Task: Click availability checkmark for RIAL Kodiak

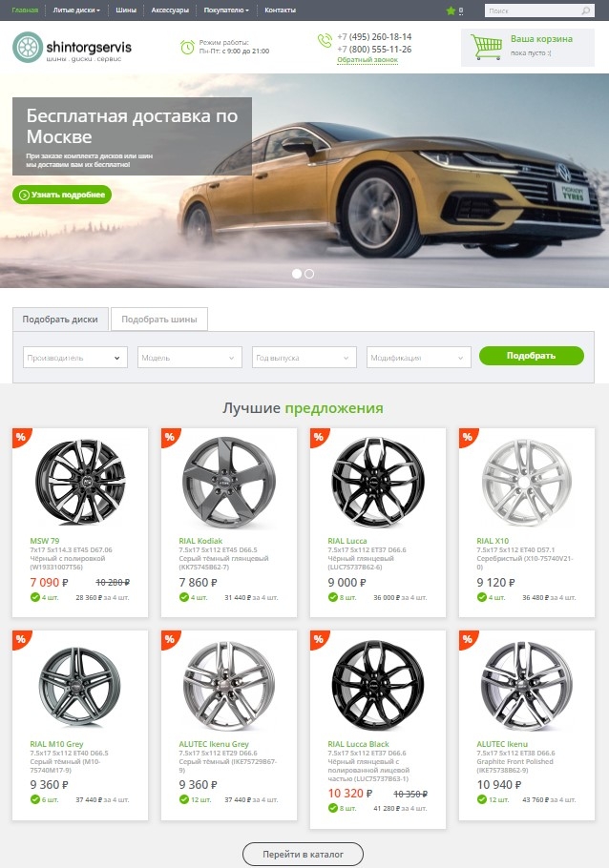Action: point(184,597)
